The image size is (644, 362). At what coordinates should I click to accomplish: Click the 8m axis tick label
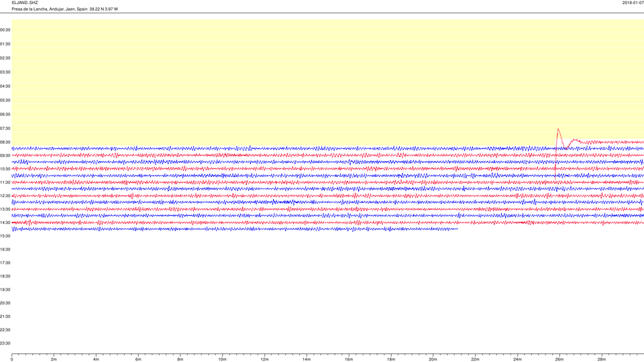tap(180, 359)
